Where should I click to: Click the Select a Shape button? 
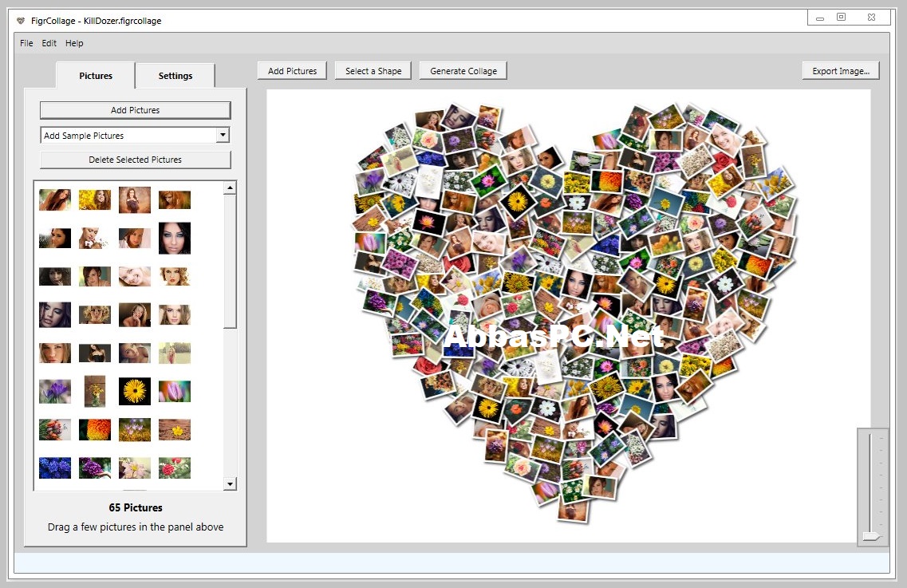[x=373, y=71]
